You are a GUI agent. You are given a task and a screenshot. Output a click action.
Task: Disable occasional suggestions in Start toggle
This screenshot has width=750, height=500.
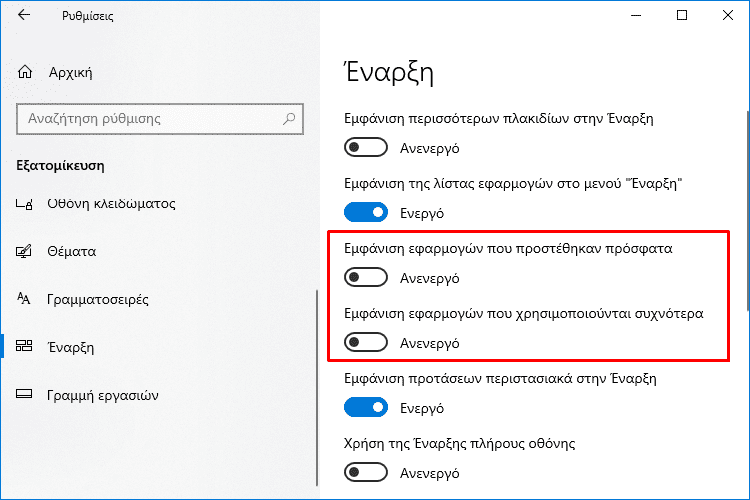tap(366, 407)
